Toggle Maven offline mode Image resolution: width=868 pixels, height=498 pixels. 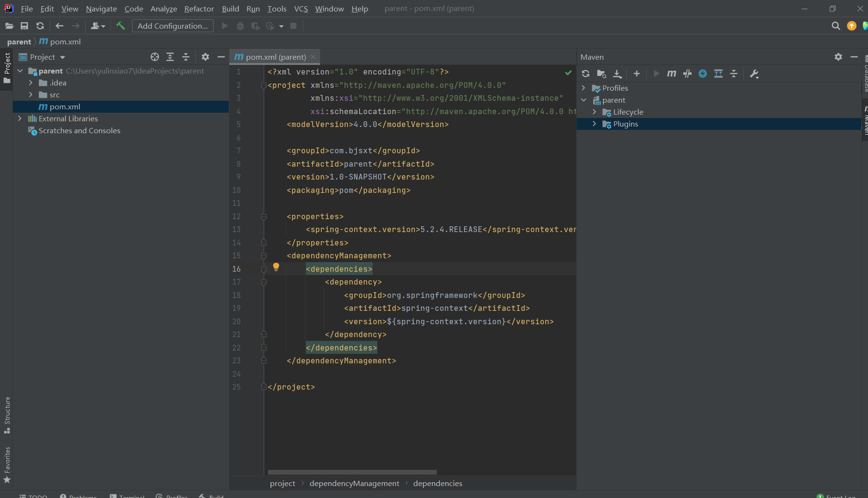click(x=687, y=74)
